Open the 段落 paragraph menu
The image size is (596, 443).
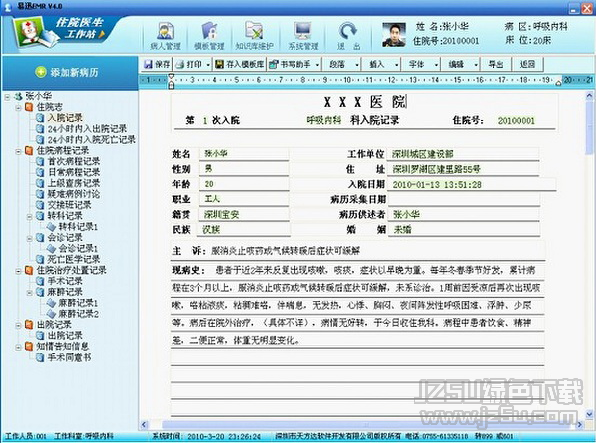tap(342, 64)
